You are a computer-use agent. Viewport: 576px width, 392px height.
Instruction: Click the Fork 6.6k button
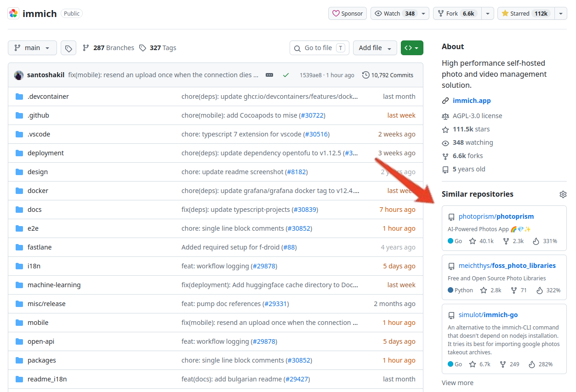(x=457, y=13)
